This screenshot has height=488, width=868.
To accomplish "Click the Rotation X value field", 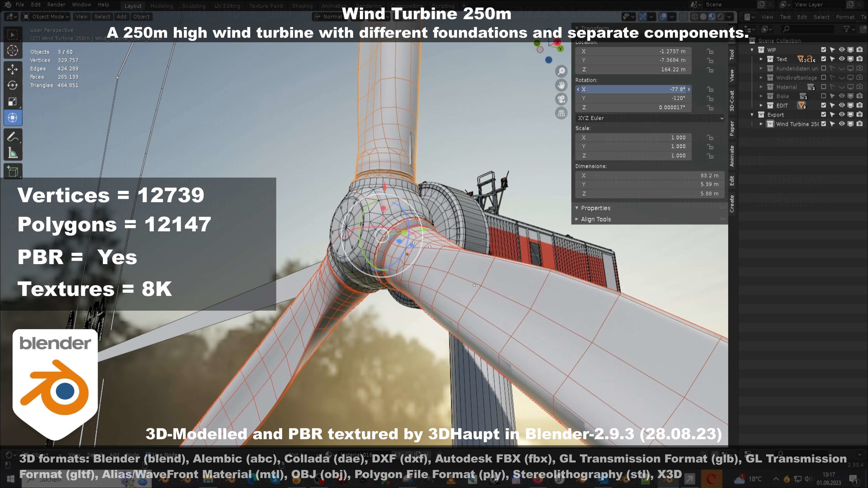I will tap(633, 89).
